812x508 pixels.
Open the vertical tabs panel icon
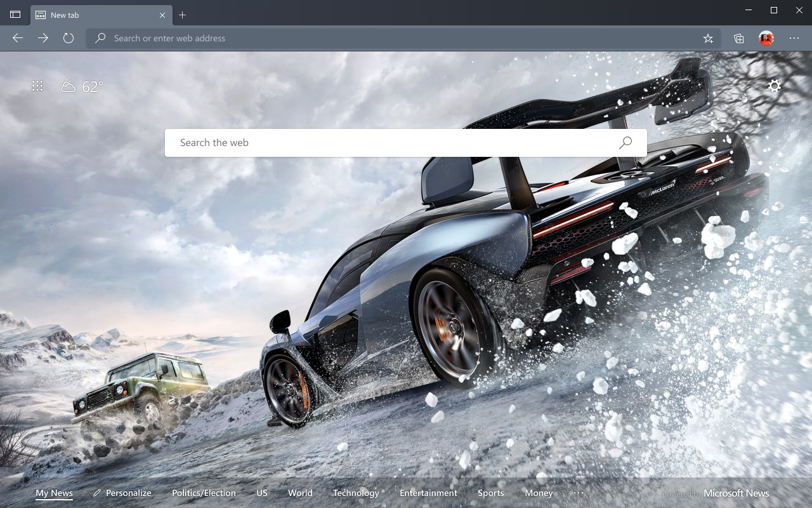click(15, 15)
